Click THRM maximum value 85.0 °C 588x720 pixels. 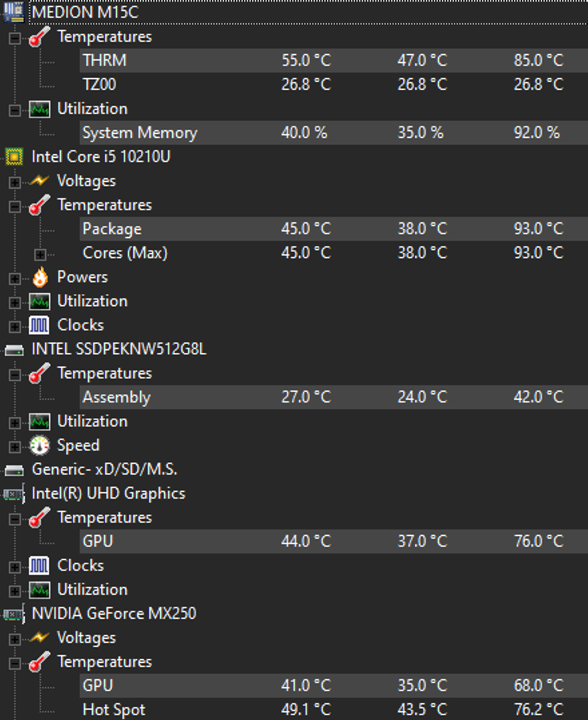tap(538, 60)
